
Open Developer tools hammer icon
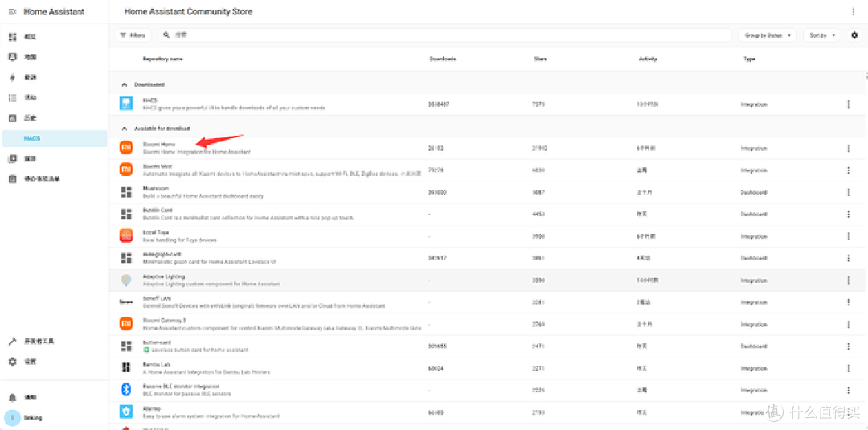13,341
